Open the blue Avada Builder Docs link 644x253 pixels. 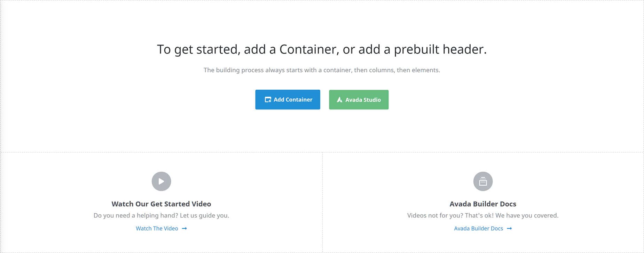coord(479,228)
